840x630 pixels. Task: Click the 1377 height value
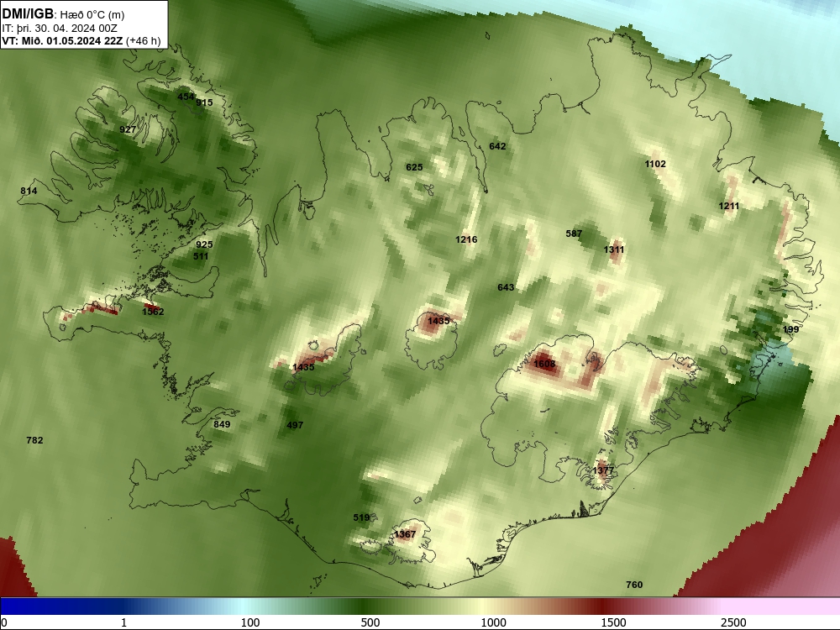[603, 471]
